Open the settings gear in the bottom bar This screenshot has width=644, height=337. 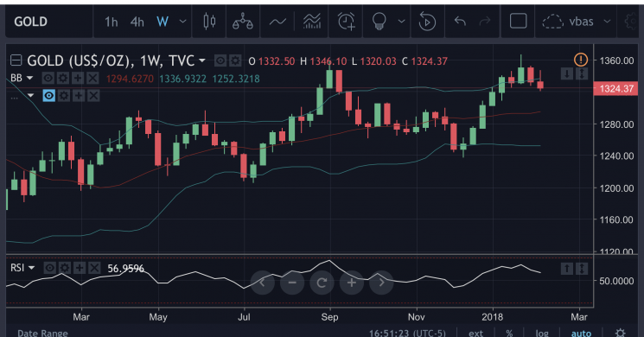(620, 332)
